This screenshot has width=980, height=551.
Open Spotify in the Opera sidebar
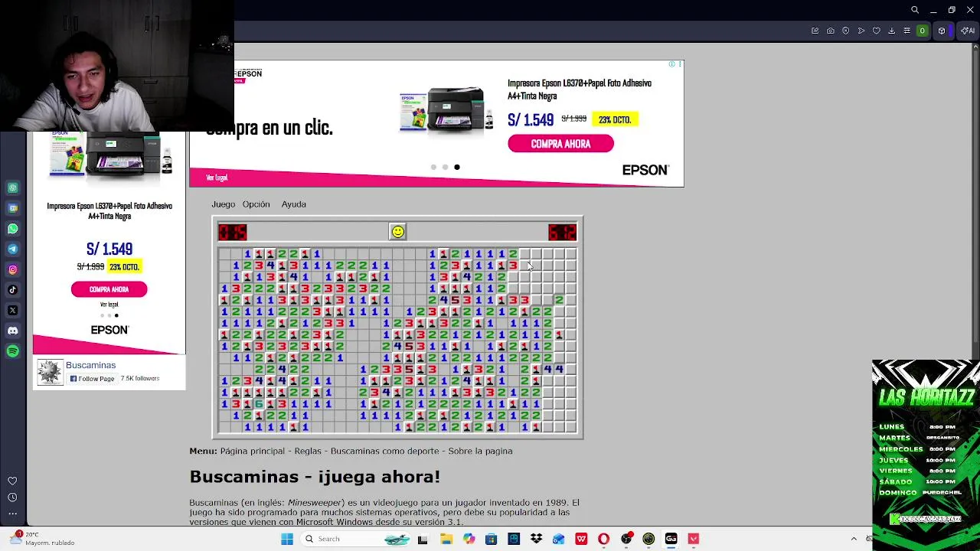[x=13, y=351]
